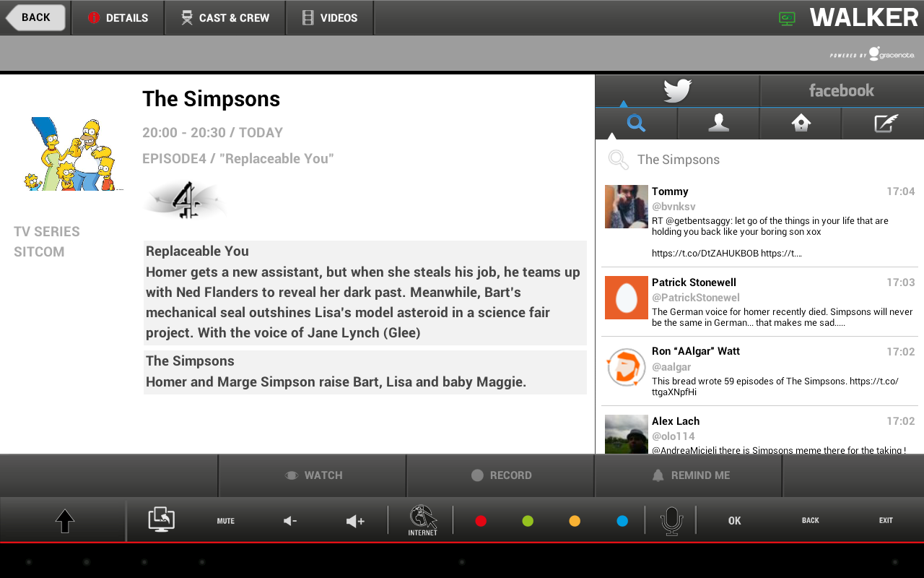
Task: Click the Replaceable You synopsis block
Action: coord(365,293)
